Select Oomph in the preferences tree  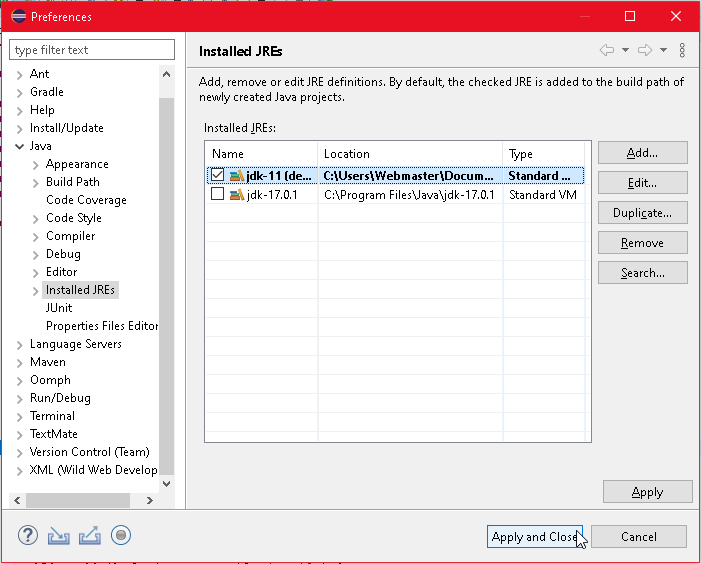pos(50,380)
